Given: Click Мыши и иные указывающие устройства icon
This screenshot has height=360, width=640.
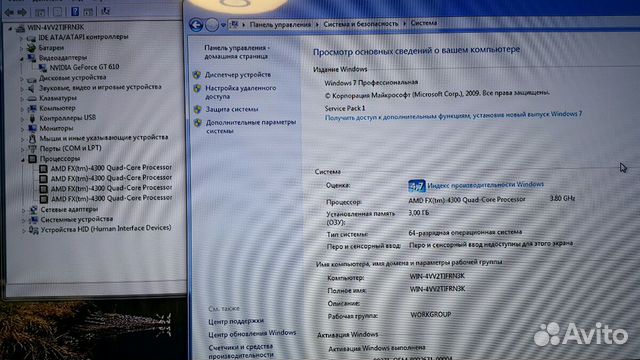Looking at the screenshot, I should [x=32, y=138].
